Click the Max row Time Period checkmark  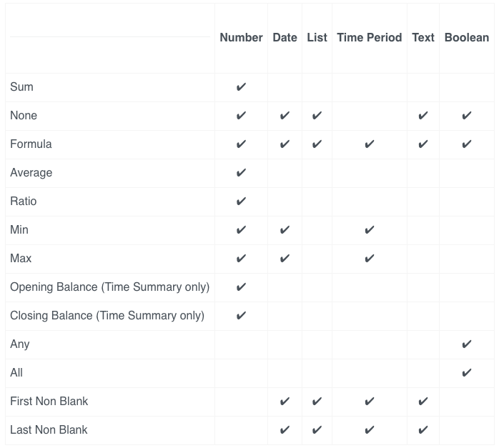click(369, 258)
